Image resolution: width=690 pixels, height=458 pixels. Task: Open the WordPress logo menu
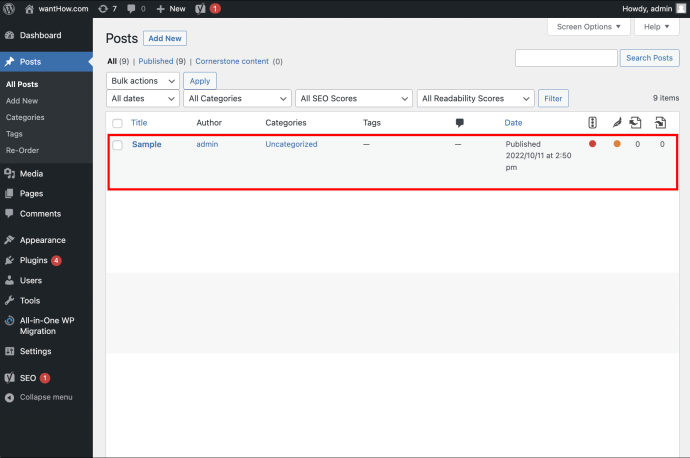9,9
